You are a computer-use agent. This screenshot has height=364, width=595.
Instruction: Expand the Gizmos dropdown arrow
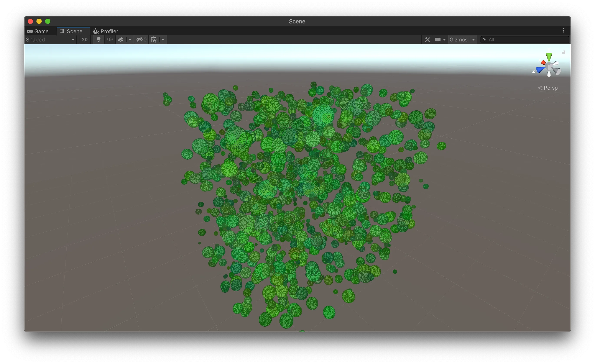coord(473,39)
